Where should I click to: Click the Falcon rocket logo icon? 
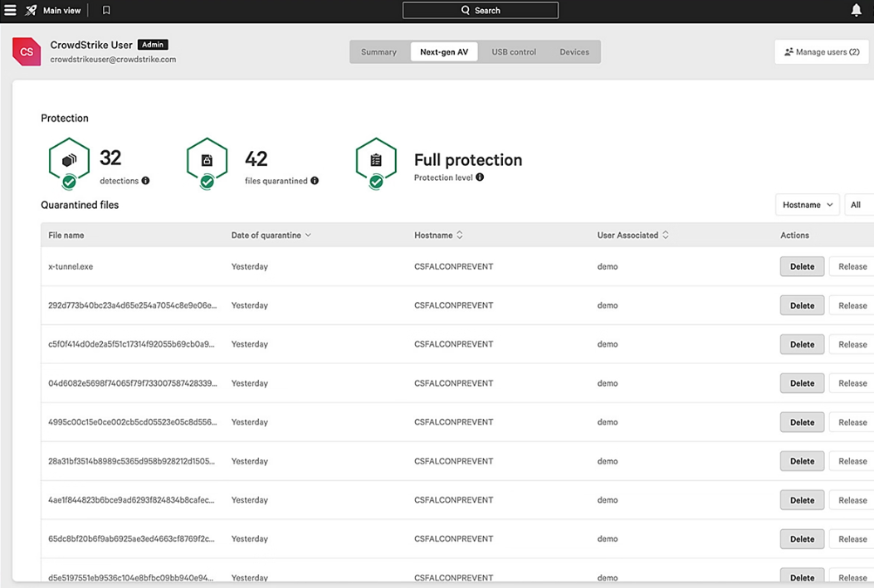point(31,11)
